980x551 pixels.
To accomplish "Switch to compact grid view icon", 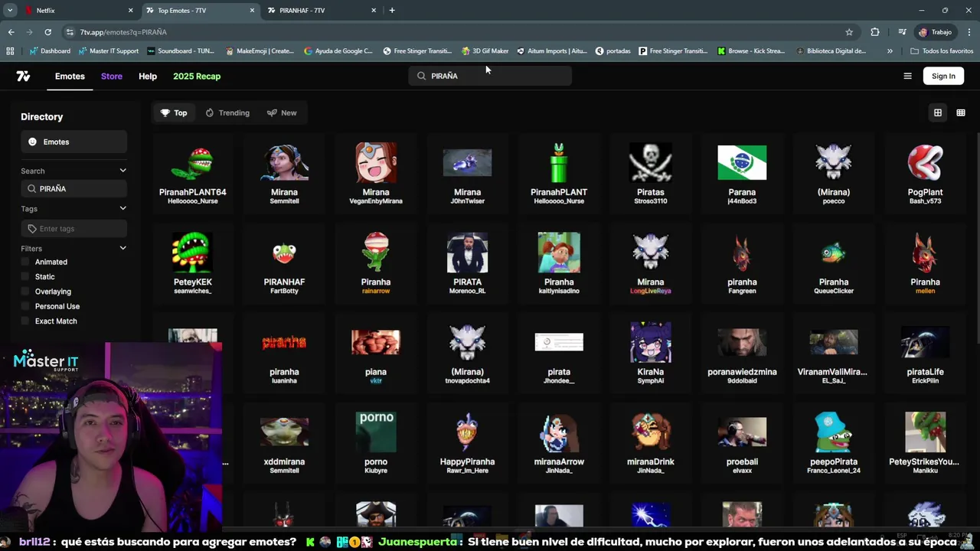I will (960, 112).
